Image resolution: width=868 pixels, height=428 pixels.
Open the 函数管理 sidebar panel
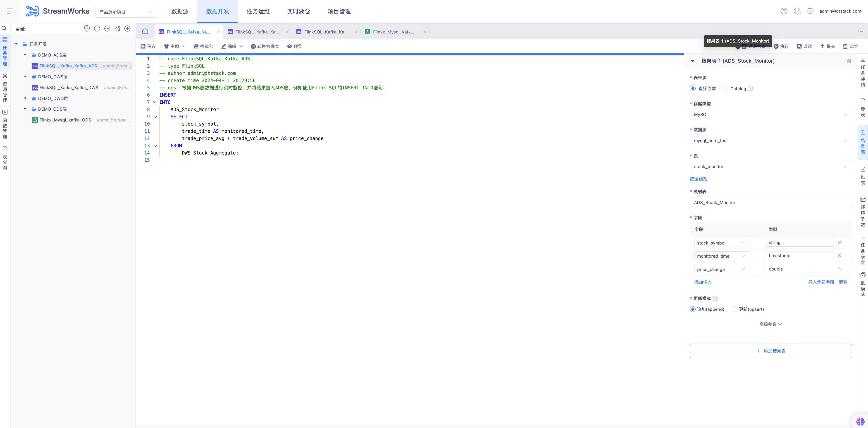(x=5, y=124)
